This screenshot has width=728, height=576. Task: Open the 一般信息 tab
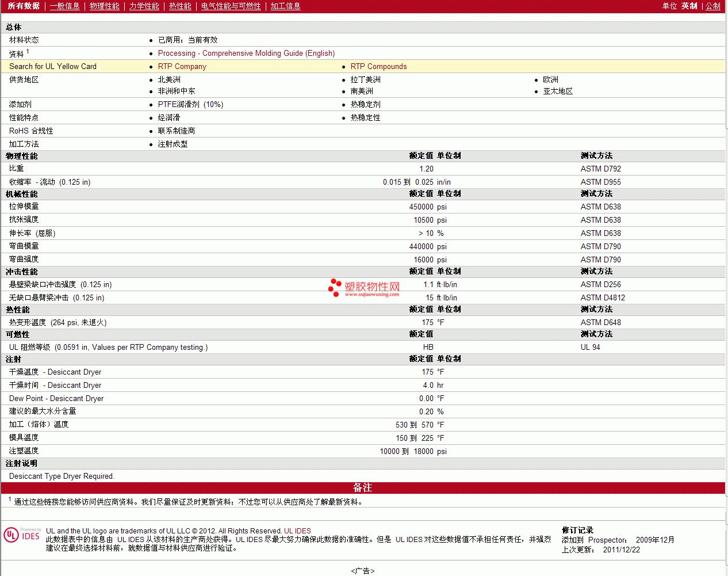point(64,6)
